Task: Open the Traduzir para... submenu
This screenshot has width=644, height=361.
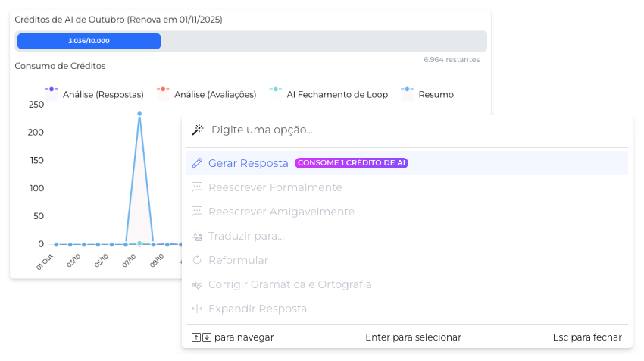Action: [x=246, y=236]
